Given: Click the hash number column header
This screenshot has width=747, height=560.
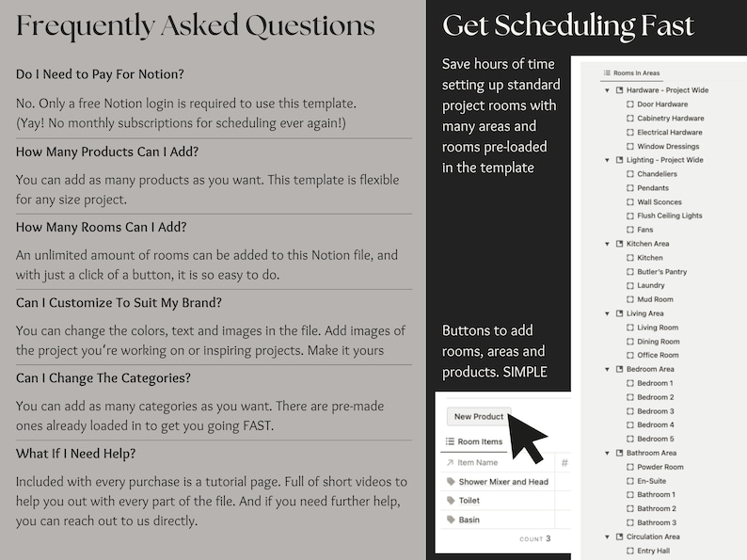Looking at the screenshot, I should [564, 463].
